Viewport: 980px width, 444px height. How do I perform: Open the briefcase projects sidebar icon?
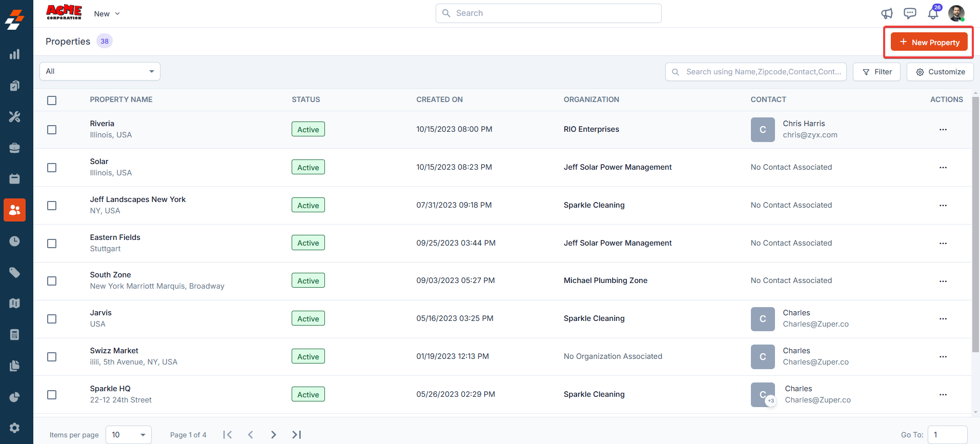click(x=14, y=148)
